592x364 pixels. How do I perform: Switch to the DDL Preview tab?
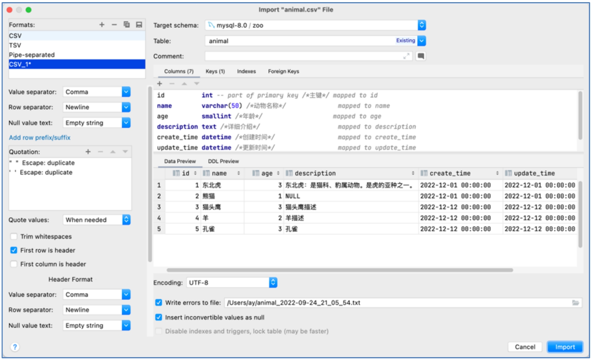[223, 161]
